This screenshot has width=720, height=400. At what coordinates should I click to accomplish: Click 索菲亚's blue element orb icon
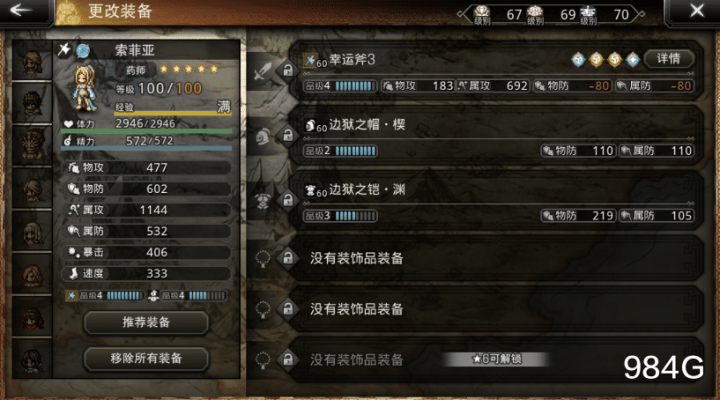click(x=83, y=50)
